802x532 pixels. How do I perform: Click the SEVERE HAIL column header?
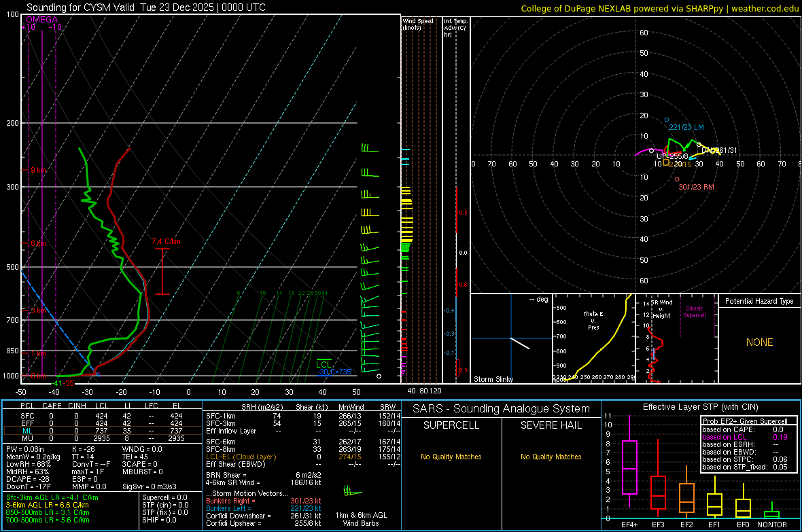[x=551, y=425]
